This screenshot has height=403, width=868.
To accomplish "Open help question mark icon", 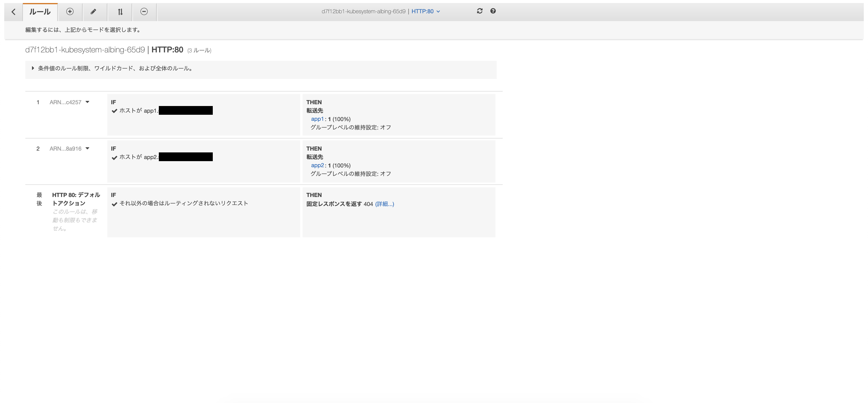I will pyautogui.click(x=493, y=11).
